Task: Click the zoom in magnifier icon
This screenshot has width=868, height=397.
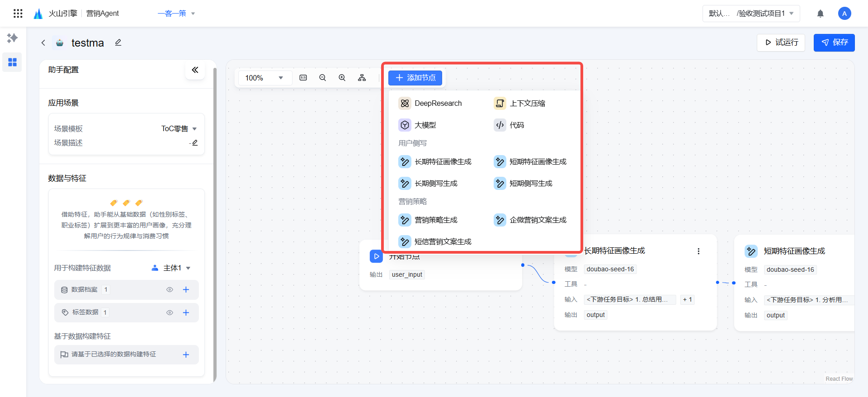Action: click(x=342, y=78)
